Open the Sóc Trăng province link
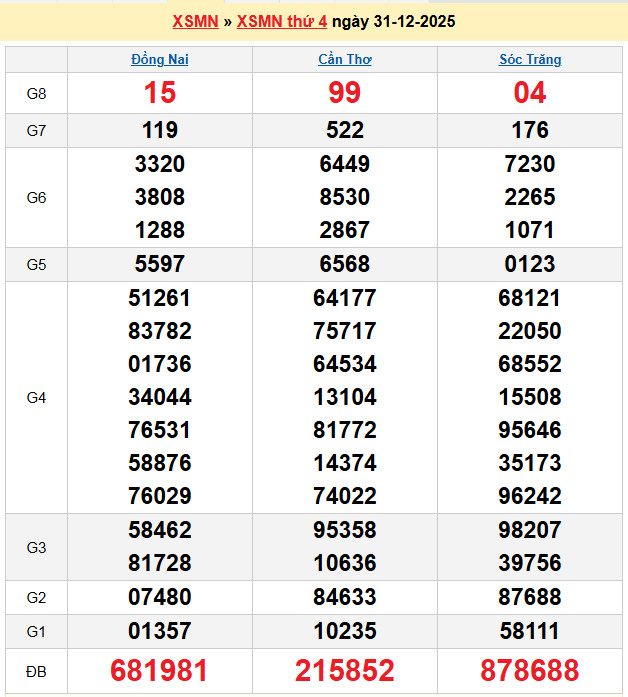628x697 pixels. point(530,59)
